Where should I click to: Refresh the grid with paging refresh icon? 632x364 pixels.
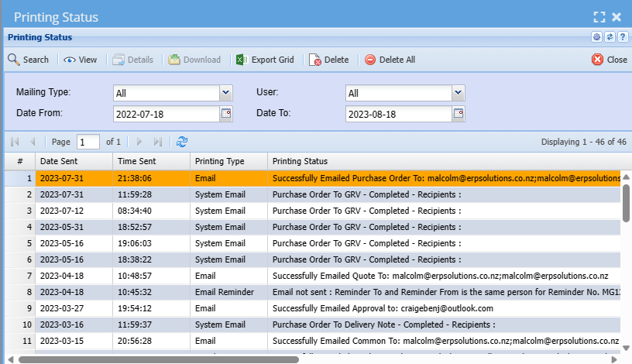point(182,142)
